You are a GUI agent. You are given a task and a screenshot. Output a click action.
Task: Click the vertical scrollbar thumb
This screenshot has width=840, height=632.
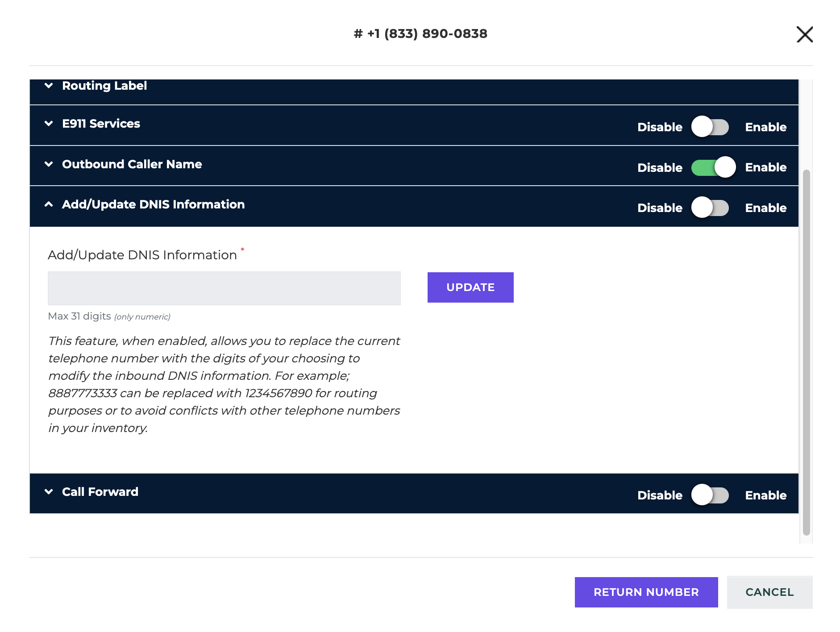[806, 352]
